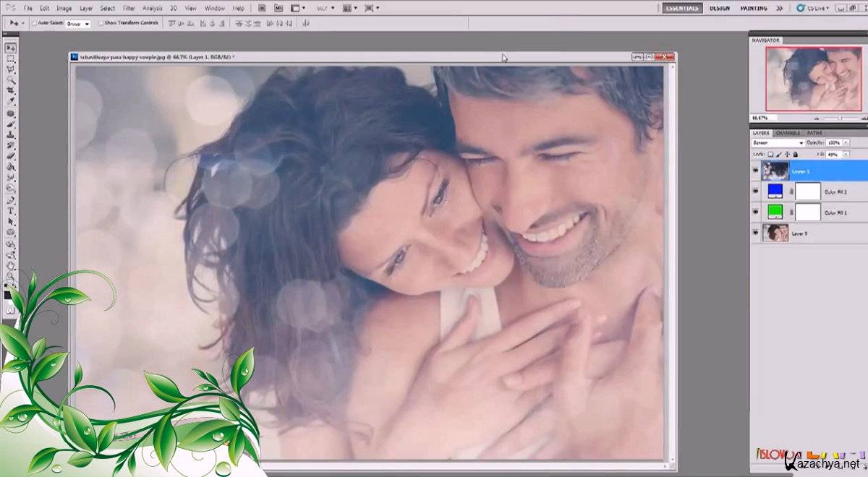The height and width of the screenshot is (477, 868).
Task: Click the Lock Position icon in Layers
Action: (787, 154)
